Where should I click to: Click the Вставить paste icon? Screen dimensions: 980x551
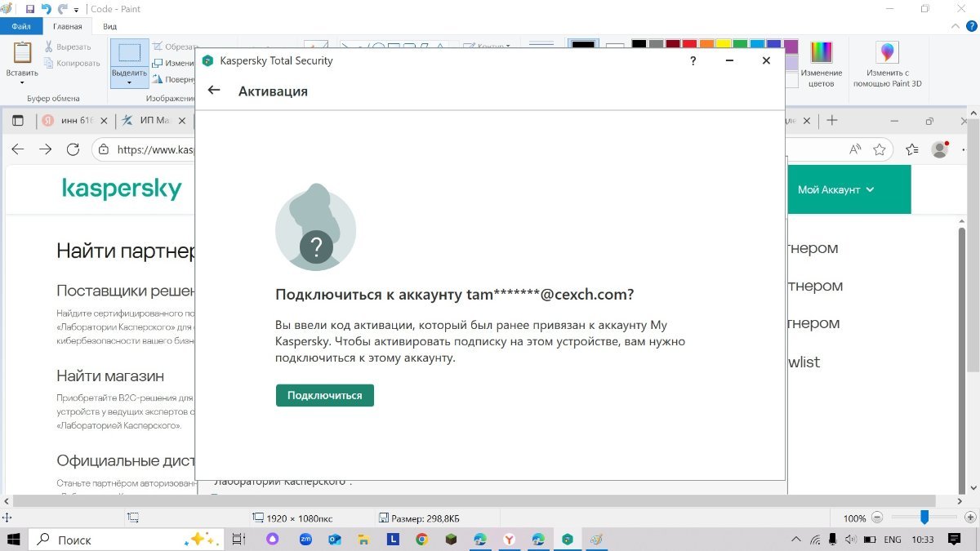(22, 53)
